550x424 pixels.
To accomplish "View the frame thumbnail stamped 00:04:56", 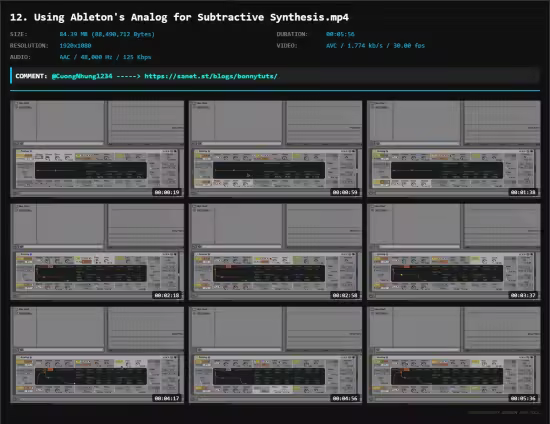I will click(275, 355).
